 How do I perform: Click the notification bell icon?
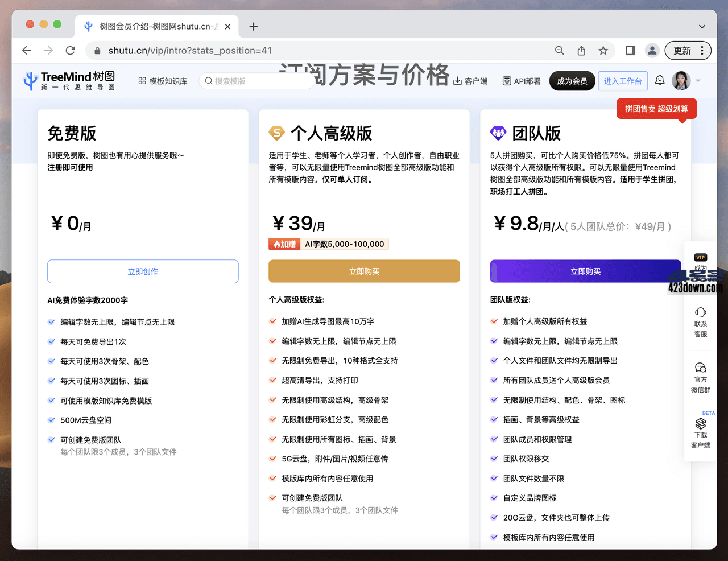659,80
